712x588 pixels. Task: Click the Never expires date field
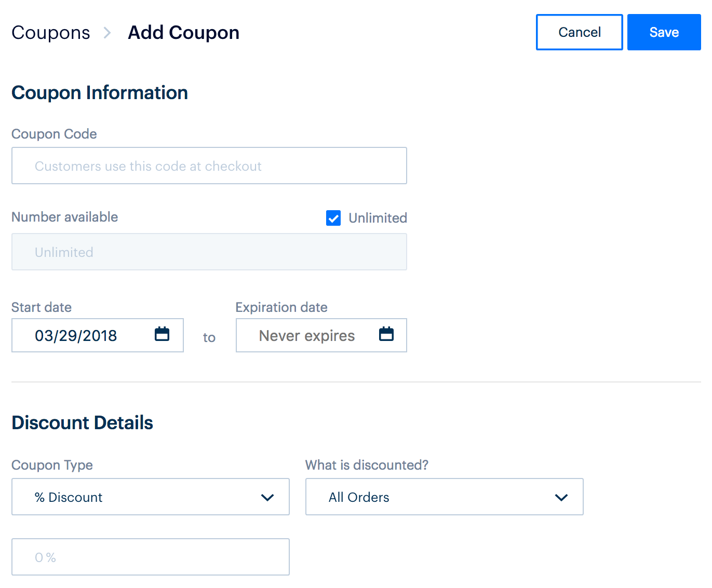tap(307, 336)
